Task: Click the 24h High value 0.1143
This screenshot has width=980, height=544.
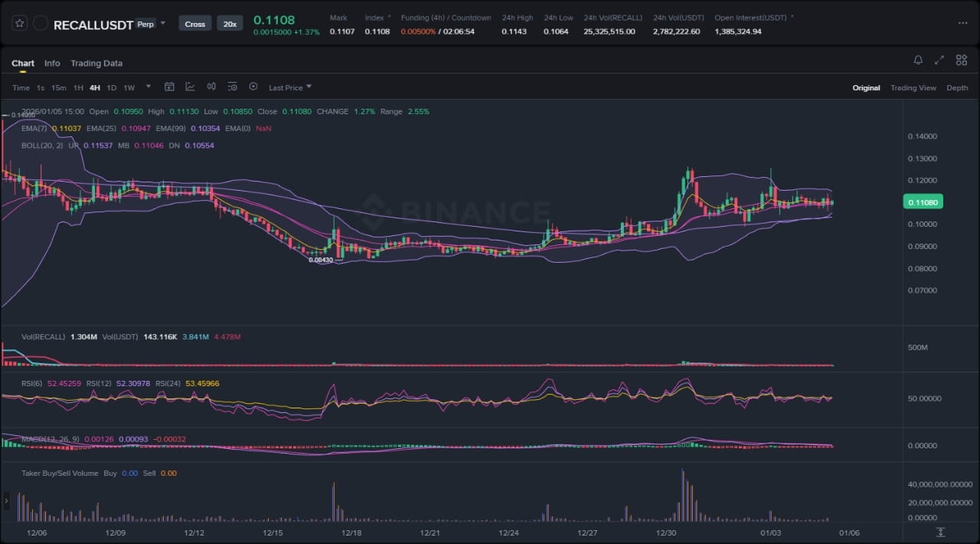Action: (x=514, y=31)
